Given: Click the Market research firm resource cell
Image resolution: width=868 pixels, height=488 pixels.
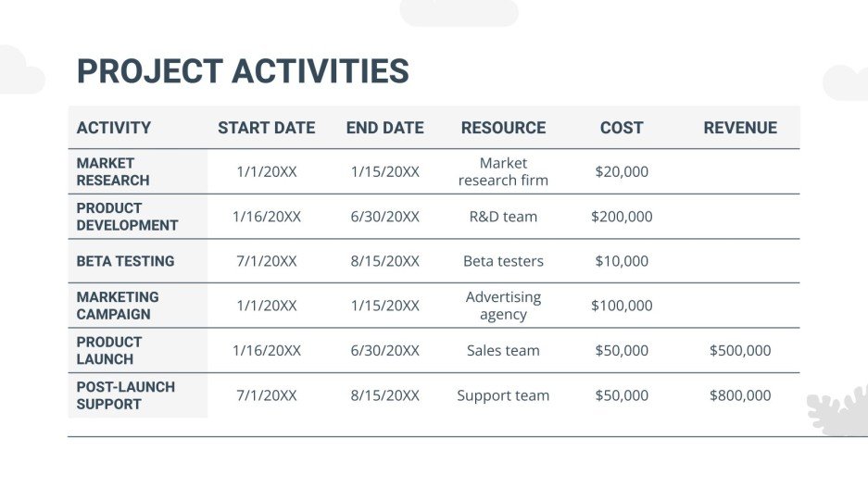Looking at the screenshot, I should (x=503, y=171).
